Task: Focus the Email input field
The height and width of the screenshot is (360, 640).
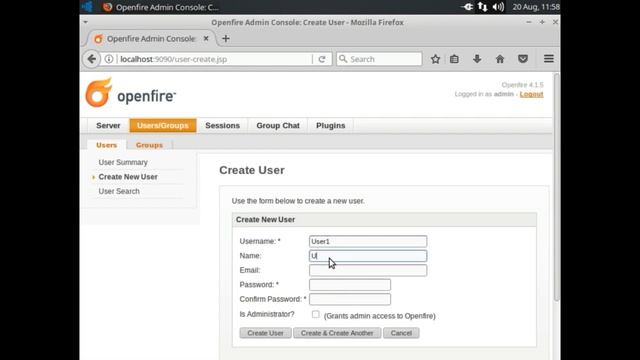Action: (x=368, y=270)
